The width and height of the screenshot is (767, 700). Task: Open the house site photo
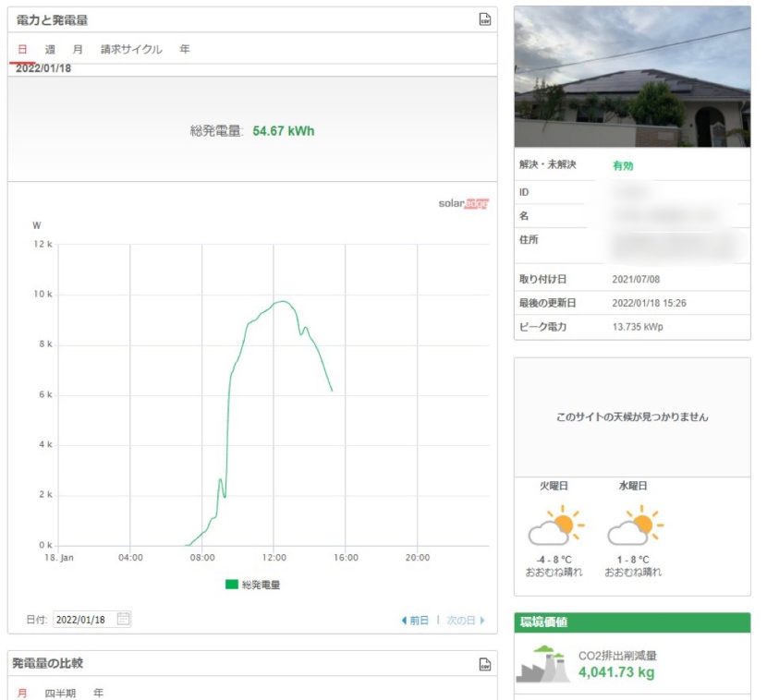[x=632, y=77]
